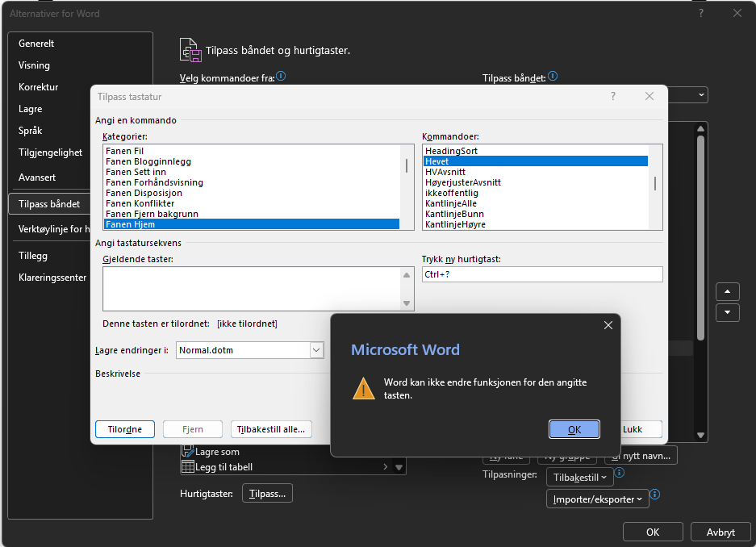The image size is (756, 547).
Task: Click info icon beside Importer/eksporter
Action: [655, 495]
